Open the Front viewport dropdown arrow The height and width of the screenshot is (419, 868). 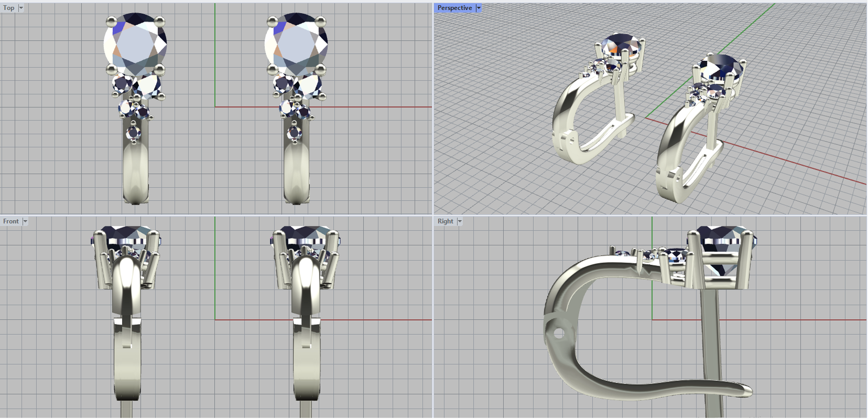click(25, 221)
